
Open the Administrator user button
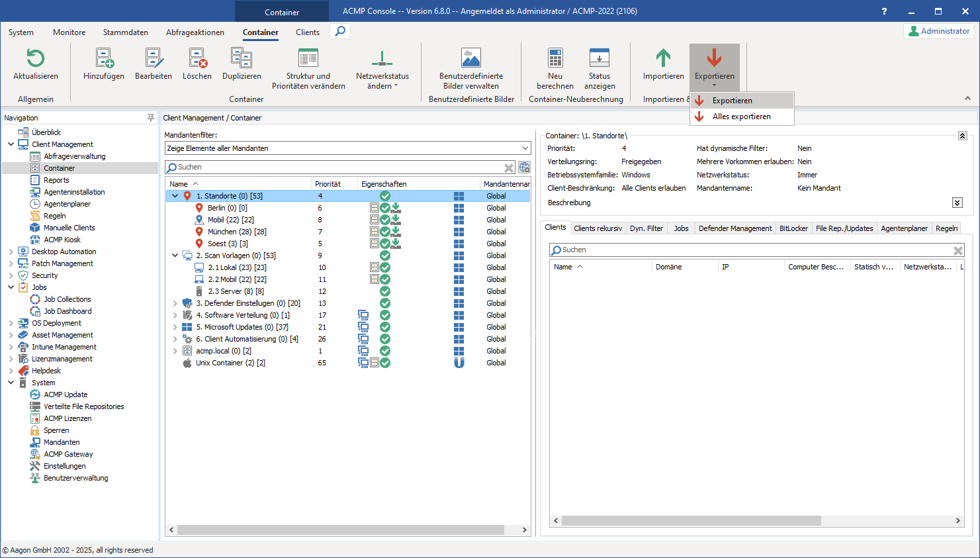(939, 31)
